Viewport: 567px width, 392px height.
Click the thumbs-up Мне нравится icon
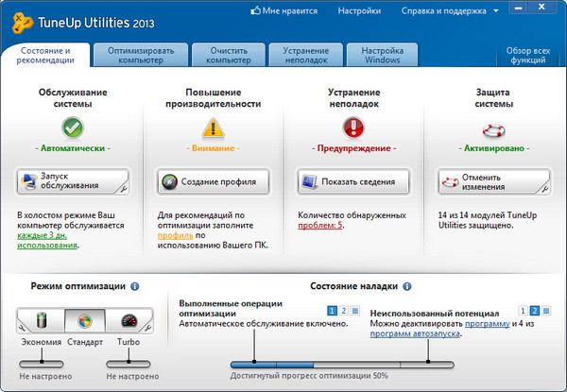tap(255, 11)
